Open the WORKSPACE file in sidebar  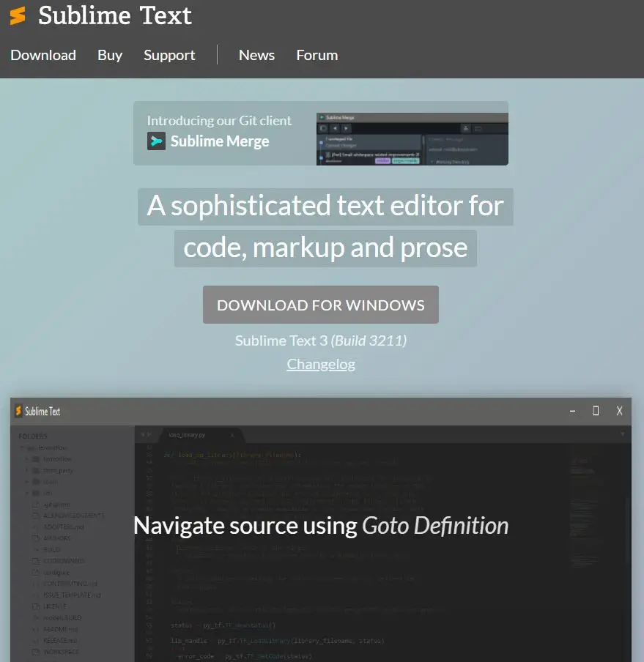(61, 652)
